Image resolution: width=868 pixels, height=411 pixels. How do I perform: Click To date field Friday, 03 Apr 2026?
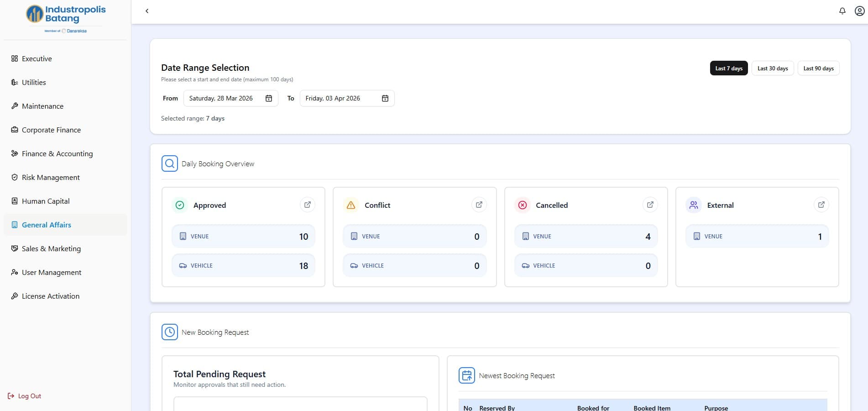click(347, 98)
